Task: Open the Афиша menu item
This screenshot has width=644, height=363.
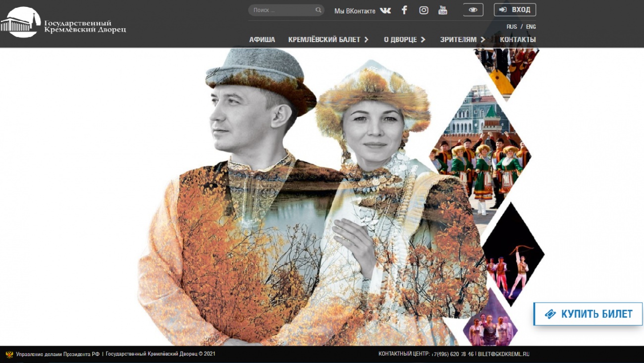Action: (x=262, y=40)
